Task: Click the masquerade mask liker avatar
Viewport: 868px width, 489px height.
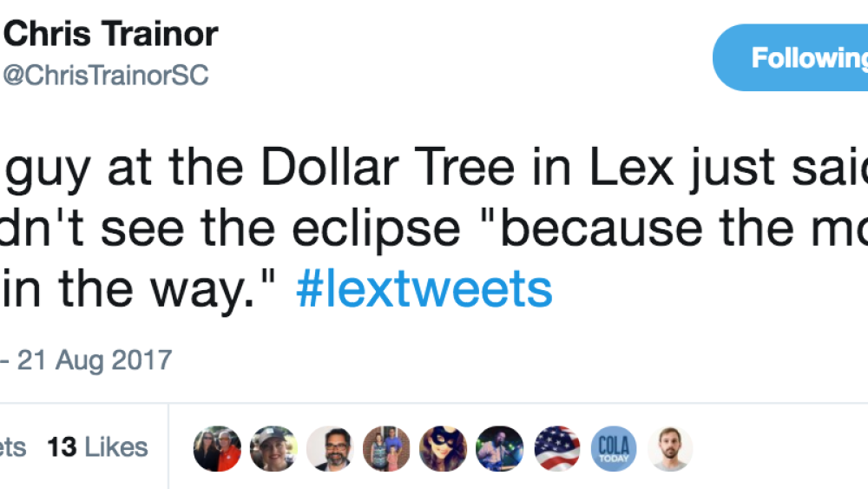Action: pos(443,449)
